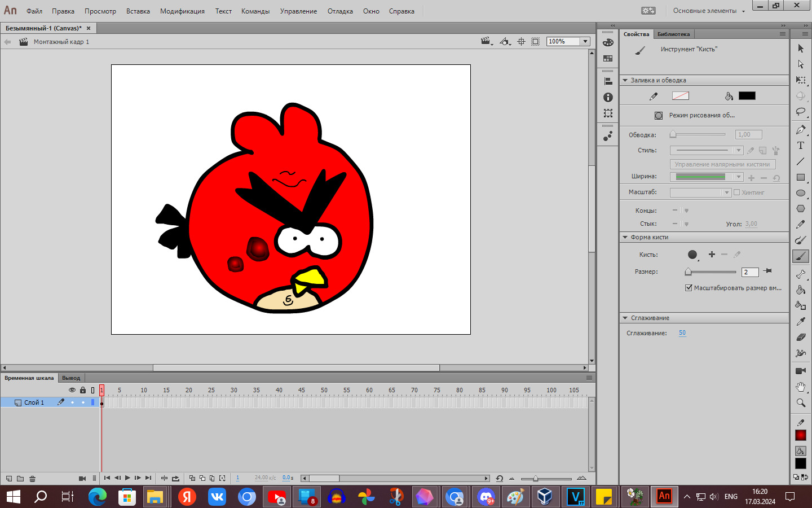This screenshot has width=812, height=508.
Task: Open the Модификация menu
Action: click(182, 11)
